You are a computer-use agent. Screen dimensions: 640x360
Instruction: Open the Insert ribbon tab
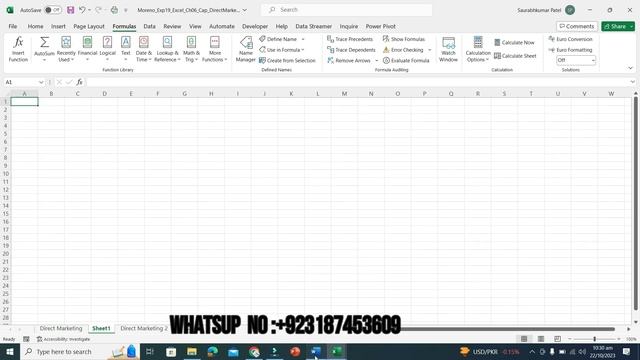tap(58, 26)
